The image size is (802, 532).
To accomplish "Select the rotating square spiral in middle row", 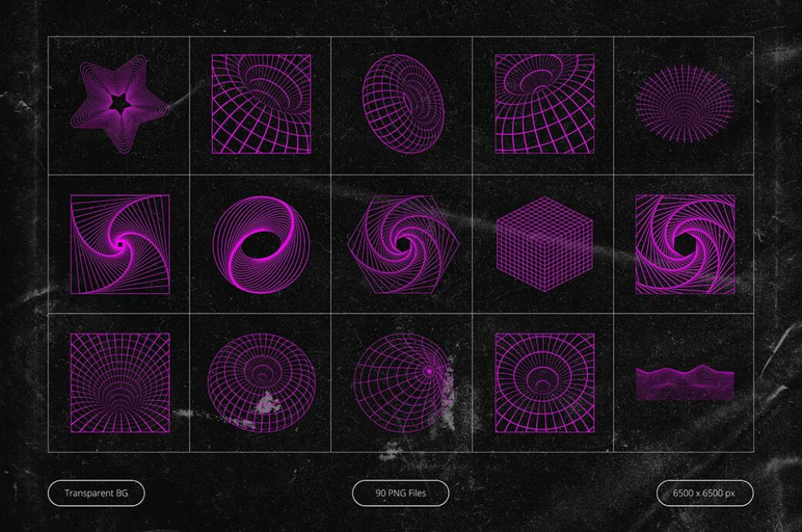I will [x=117, y=245].
